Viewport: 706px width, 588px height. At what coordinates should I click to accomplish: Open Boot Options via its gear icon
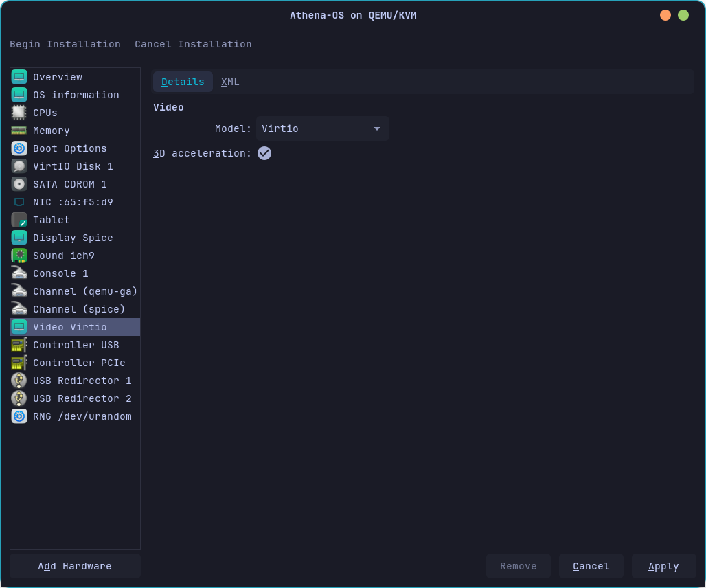click(x=19, y=148)
